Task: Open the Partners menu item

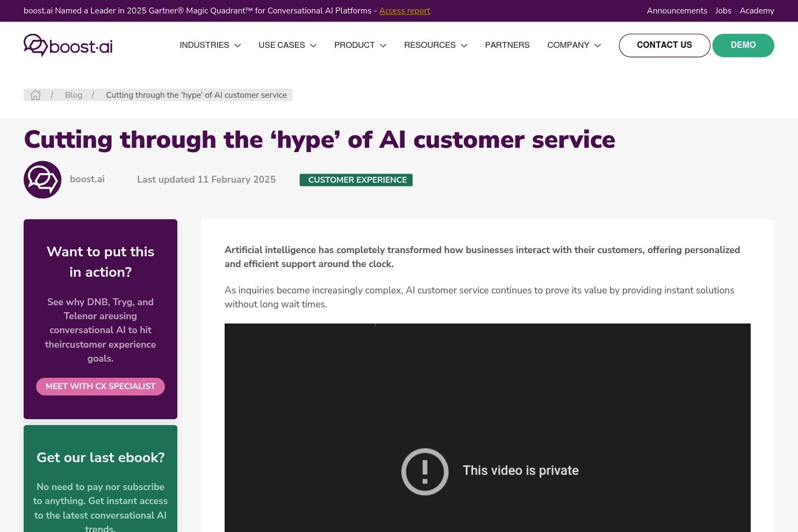Action: pyautogui.click(x=507, y=45)
